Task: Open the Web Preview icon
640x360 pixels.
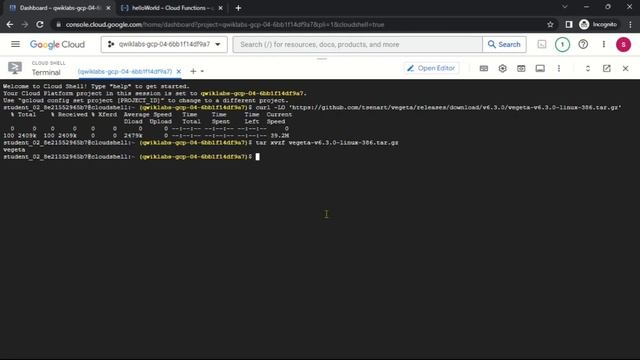Action: [x=521, y=69]
